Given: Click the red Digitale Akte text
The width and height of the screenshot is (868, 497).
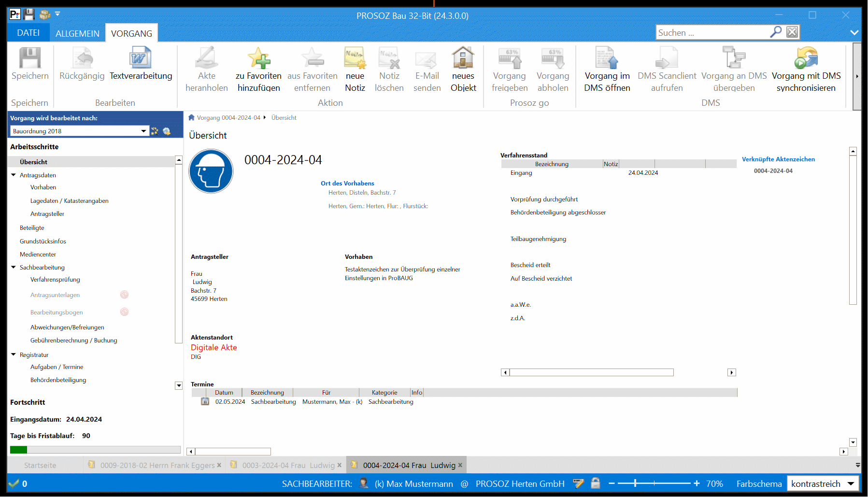Looking at the screenshot, I should pos(213,347).
